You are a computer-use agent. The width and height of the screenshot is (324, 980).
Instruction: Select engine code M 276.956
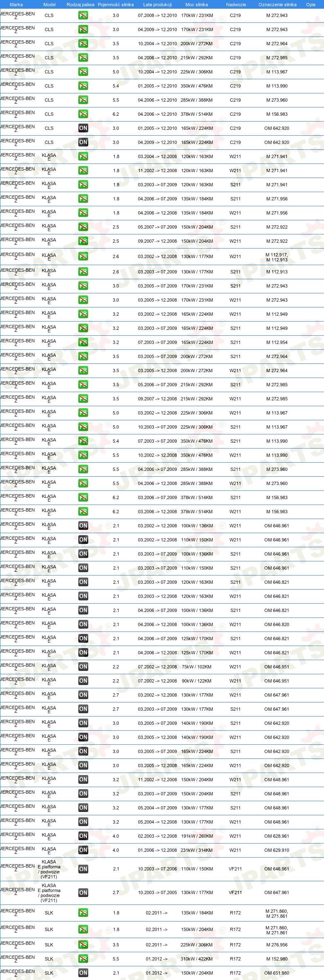(277, 945)
